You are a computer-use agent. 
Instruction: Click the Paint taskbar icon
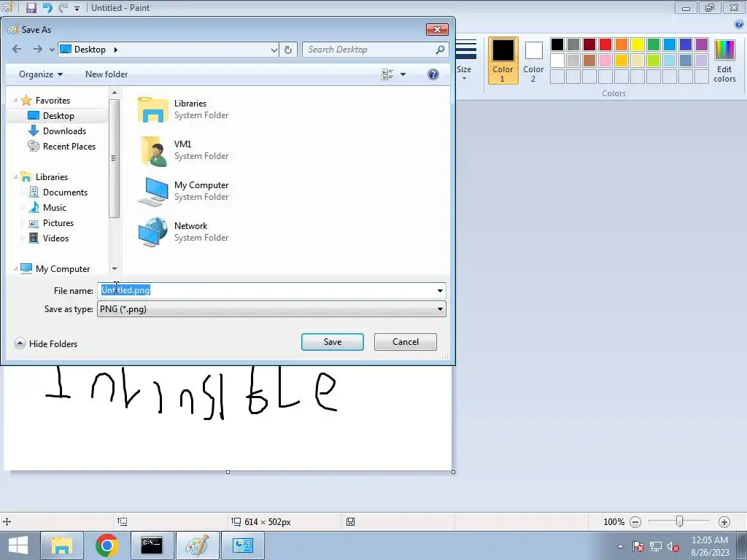click(x=197, y=545)
